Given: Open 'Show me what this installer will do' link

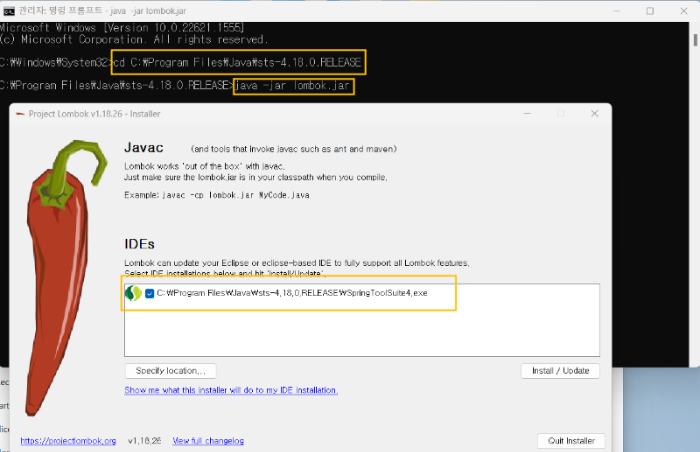Looking at the screenshot, I should coord(231,390).
